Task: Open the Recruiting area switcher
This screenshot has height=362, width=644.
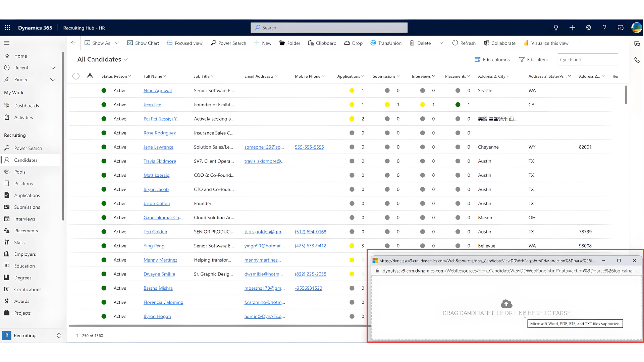Action: pyautogui.click(x=32, y=336)
